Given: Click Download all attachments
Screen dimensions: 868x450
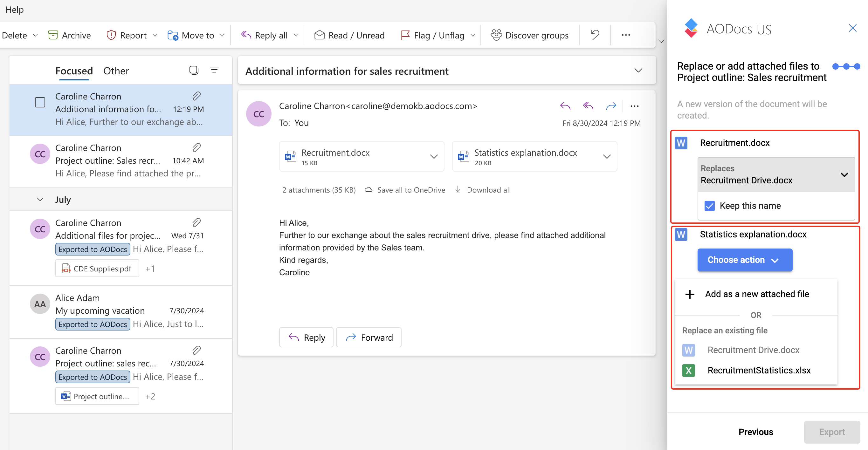Looking at the screenshot, I should [483, 190].
